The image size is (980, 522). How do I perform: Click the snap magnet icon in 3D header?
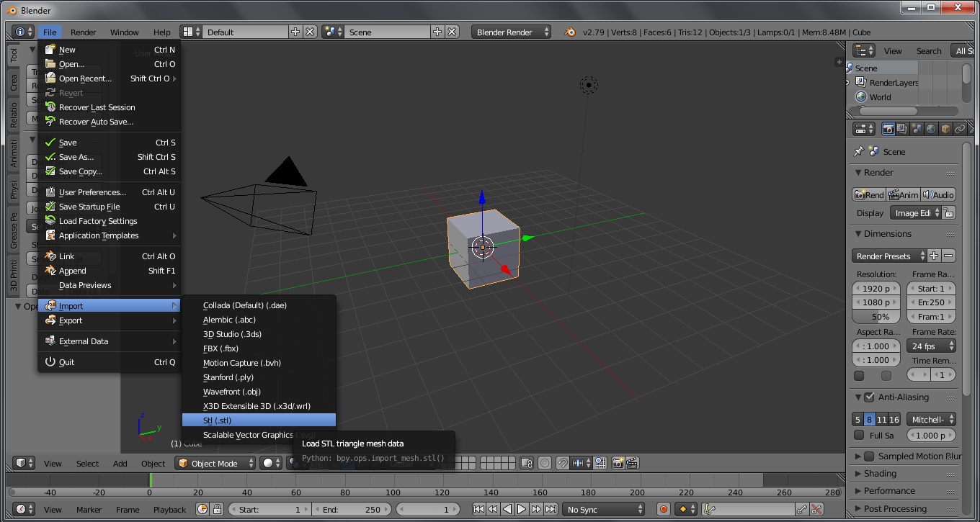click(x=562, y=463)
